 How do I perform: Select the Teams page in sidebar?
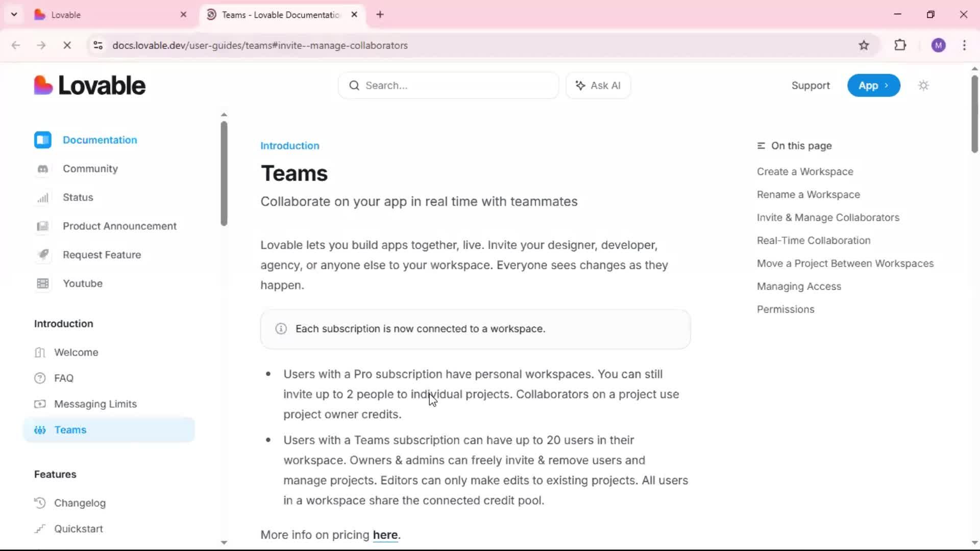(x=109, y=430)
